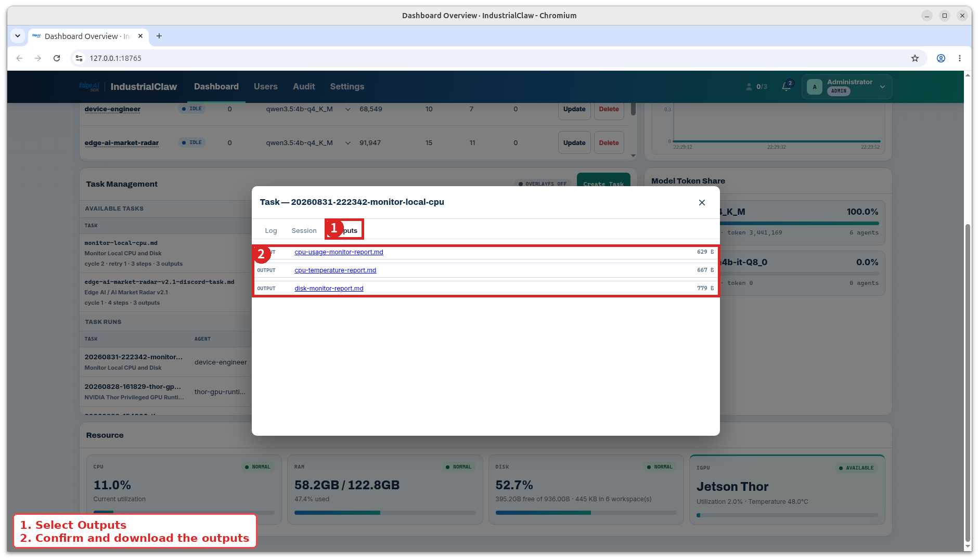The width and height of the screenshot is (979, 560).
Task: Open the 20260831-222342-monitor task run
Action: (x=133, y=357)
